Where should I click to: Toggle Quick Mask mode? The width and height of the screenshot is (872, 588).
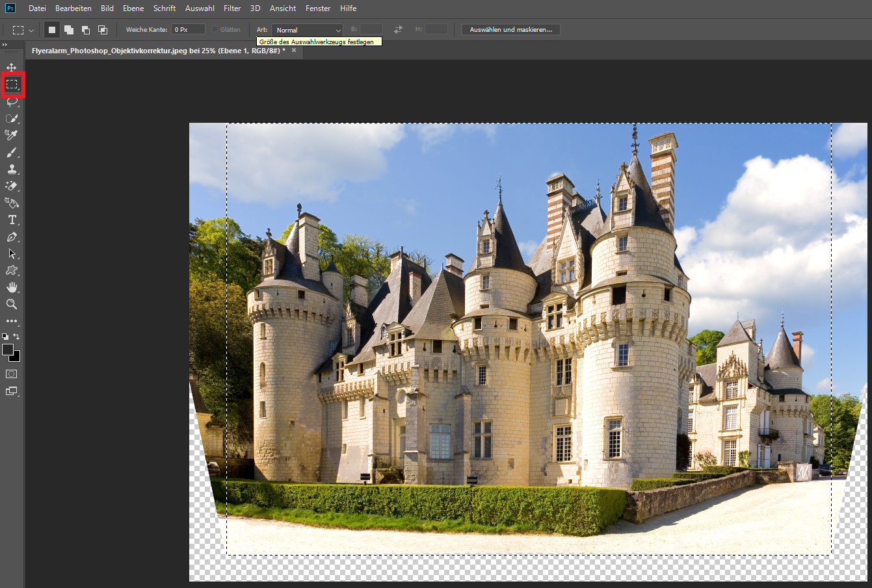click(12, 374)
